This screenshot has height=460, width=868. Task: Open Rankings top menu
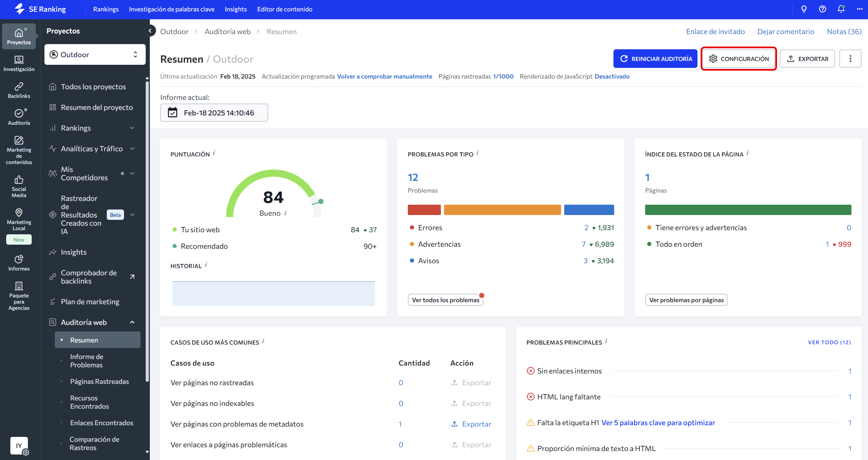(x=106, y=9)
